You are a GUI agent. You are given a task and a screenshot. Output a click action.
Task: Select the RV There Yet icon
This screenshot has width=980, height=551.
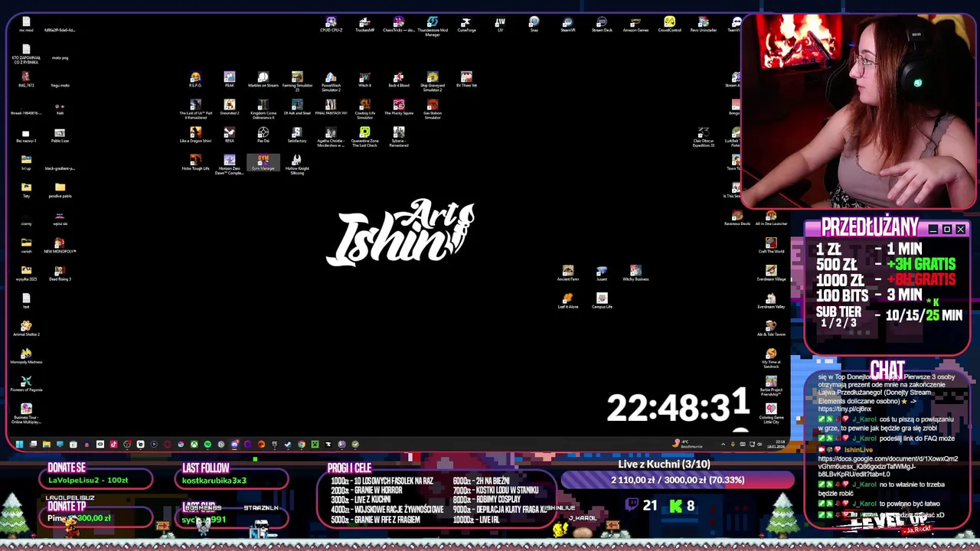[466, 80]
